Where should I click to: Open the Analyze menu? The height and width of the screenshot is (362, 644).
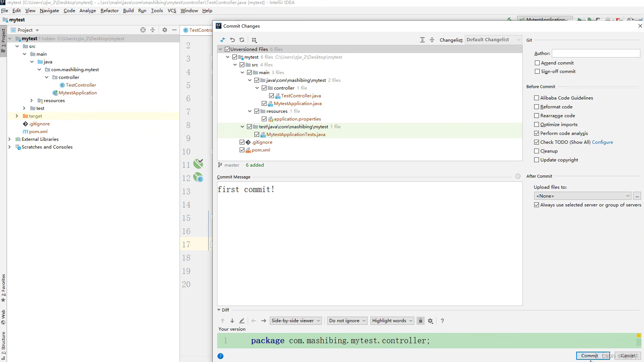click(x=88, y=11)
